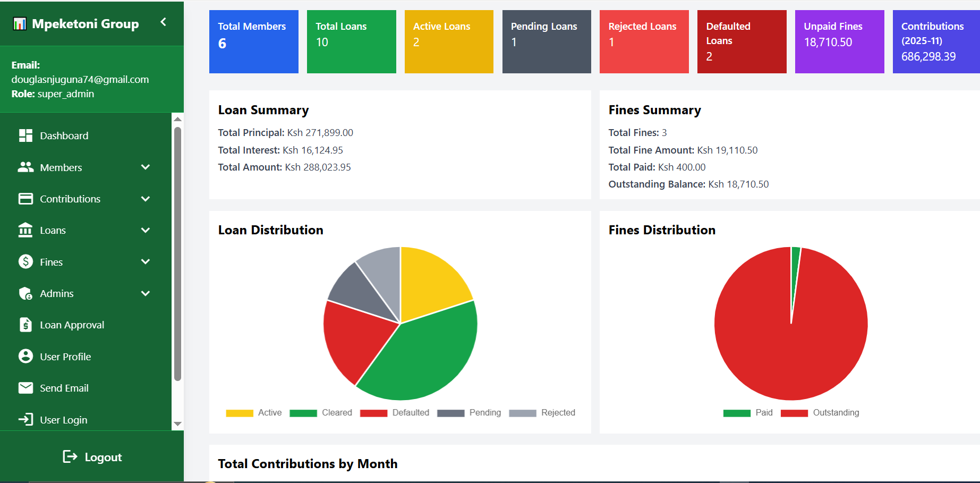Image resolution: width=980 pixels, height=483 pixels.
Task: Expand the Loans submenu chevron
Action: click(146, 230)
